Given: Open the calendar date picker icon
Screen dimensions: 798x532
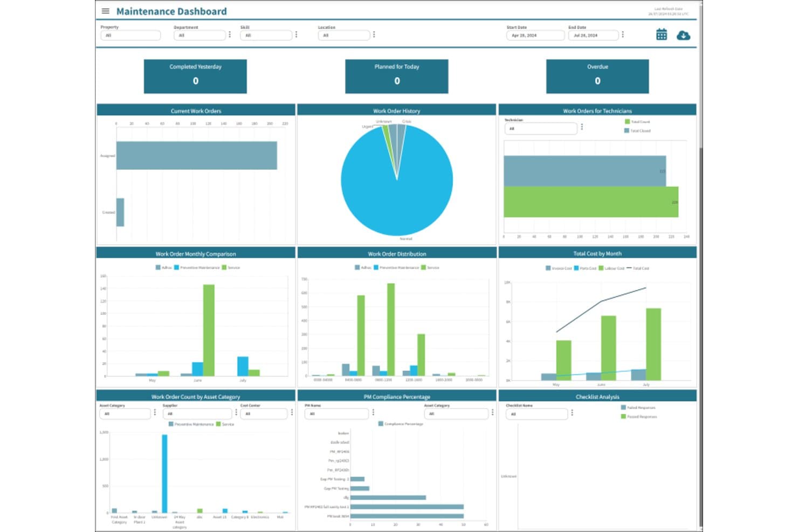Looking at the screenshot, I should click(662, 35).
